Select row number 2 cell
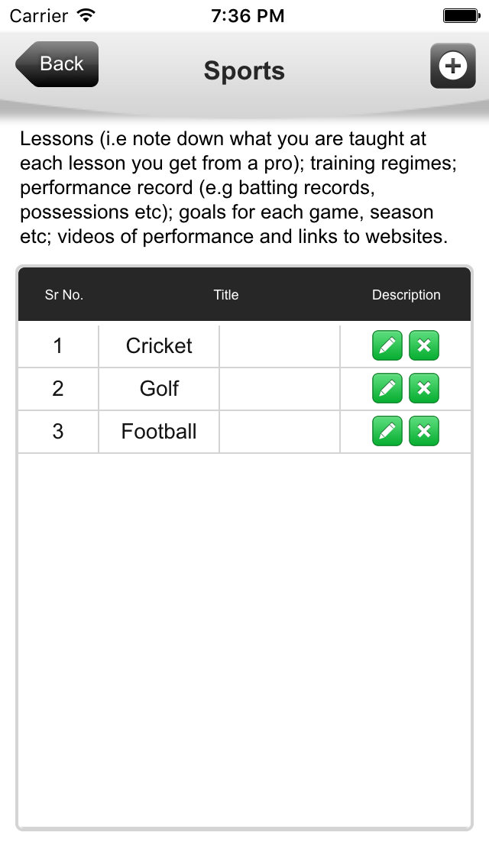This screenshot has height=868, width=489. tap(58, 389)
